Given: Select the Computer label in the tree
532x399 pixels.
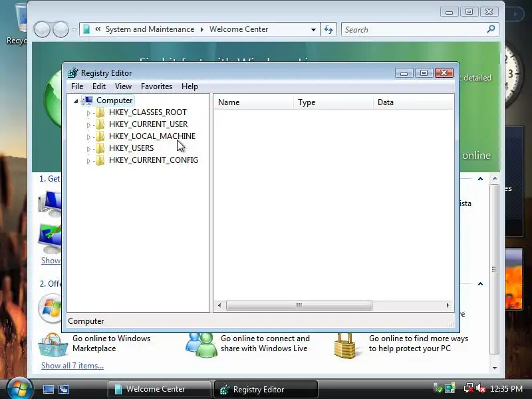Looking at the screenshot, I should pyautogui.click(x=114, y=100).
